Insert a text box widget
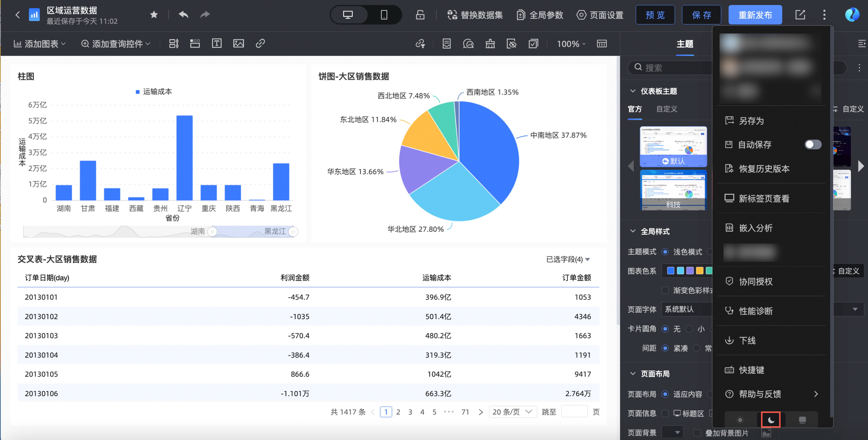 pos(217,43)
